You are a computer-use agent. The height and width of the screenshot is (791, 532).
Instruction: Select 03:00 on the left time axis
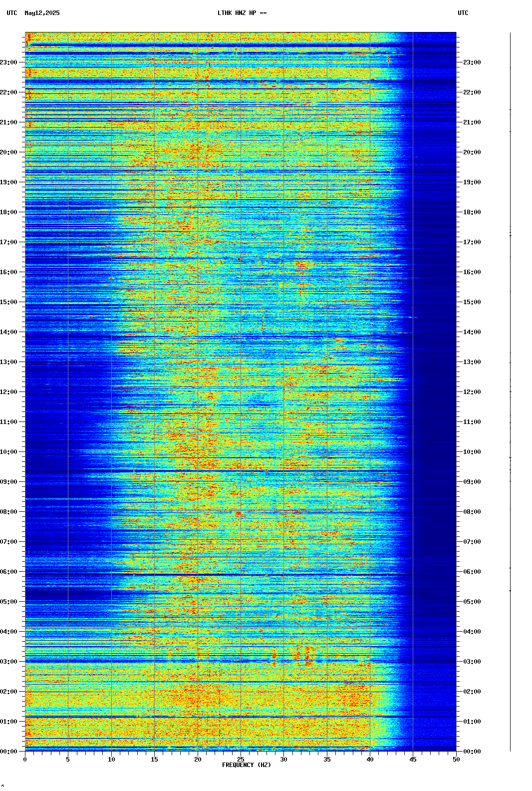pos(8,662)
